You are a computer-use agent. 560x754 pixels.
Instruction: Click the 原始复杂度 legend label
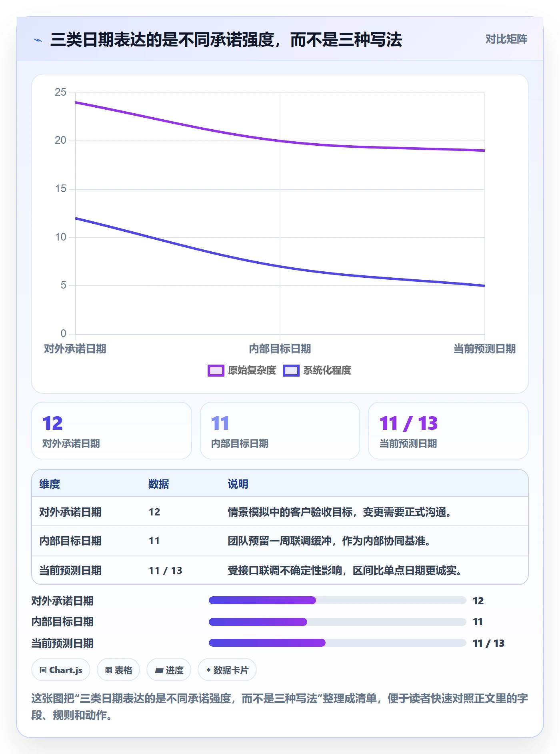coord(252,371)
